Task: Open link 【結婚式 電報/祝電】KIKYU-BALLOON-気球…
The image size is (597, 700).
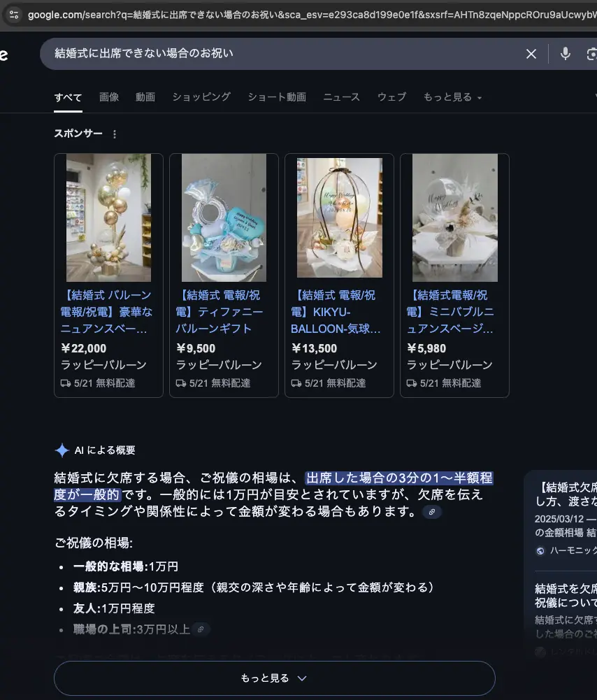Action: click(x=336, y=312)
